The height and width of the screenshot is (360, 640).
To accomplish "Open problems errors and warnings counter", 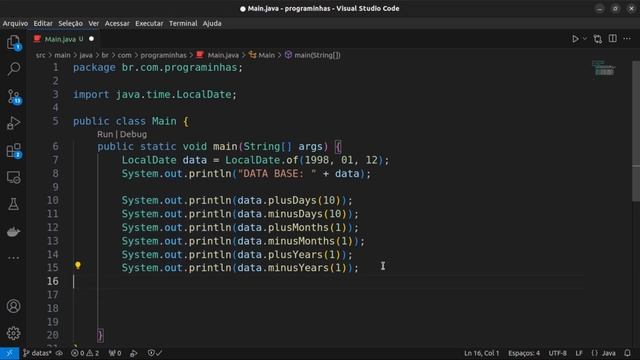I will coord(85,353).
